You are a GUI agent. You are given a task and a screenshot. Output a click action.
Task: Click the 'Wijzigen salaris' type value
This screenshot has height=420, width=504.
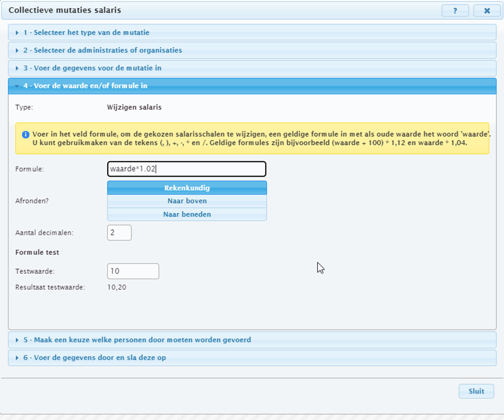135,107
